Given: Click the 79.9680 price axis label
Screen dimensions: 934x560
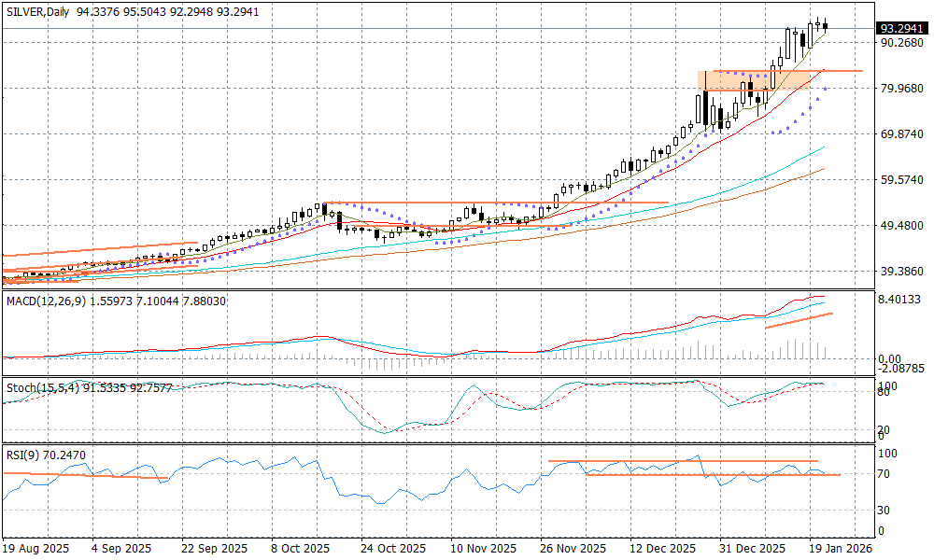Looking at the screenshot, I should tap(901, 89).
